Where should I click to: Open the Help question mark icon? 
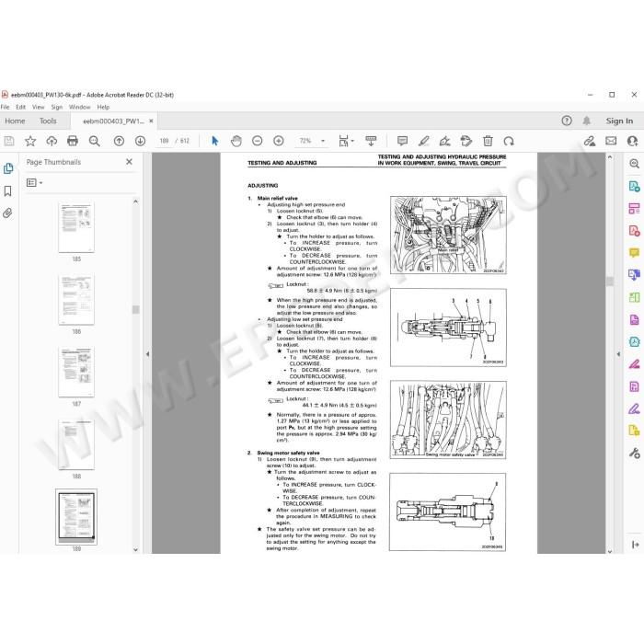pyautogui.click(x=567, y=121)
